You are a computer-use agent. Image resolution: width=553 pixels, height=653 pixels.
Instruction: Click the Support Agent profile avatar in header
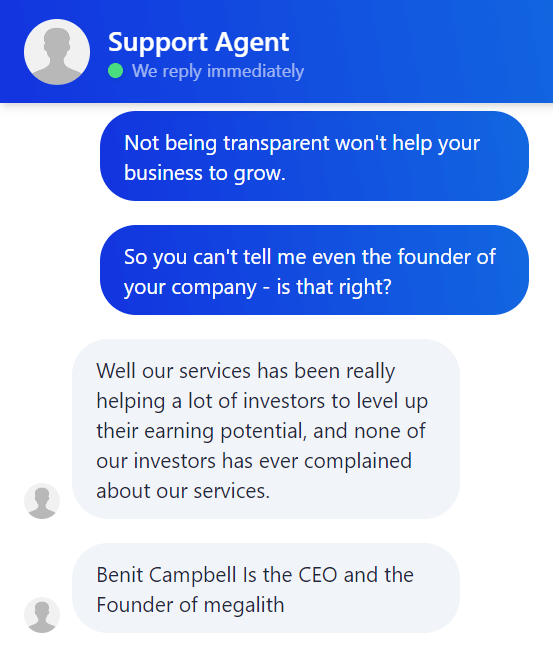coord(57,52)
